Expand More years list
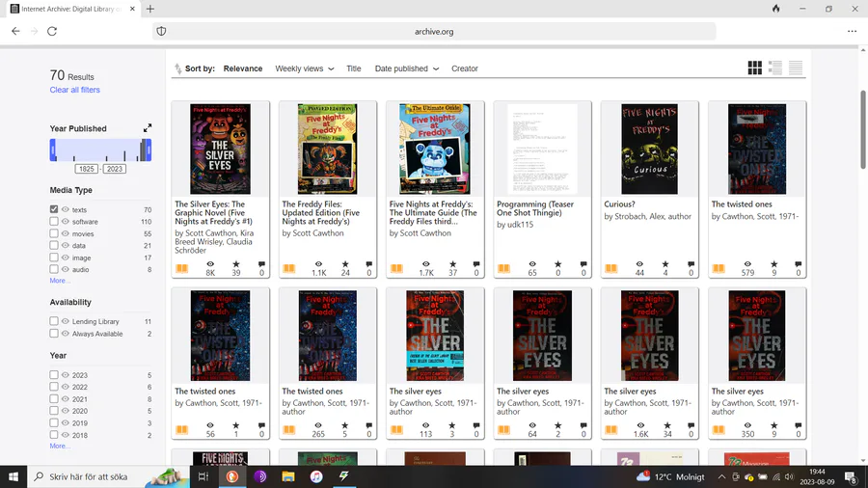The height and width of the screenshot is (488, 868). click(60, 446)
